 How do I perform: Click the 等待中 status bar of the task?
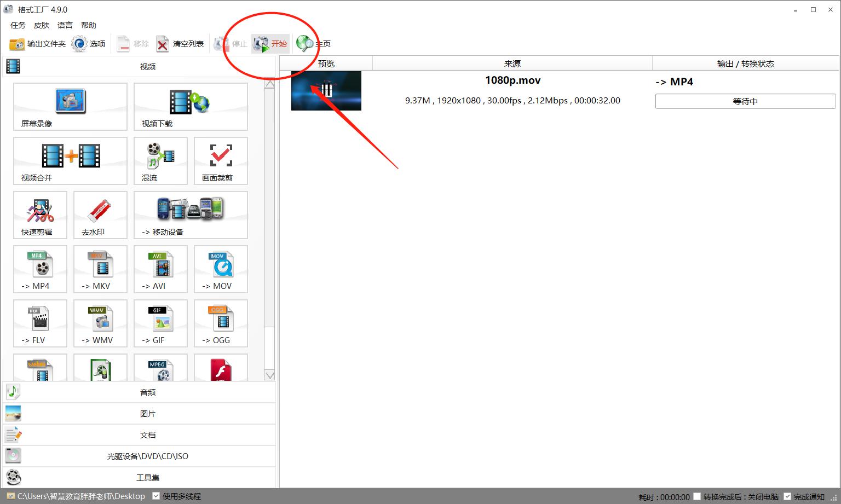click(x=745, y=101)
